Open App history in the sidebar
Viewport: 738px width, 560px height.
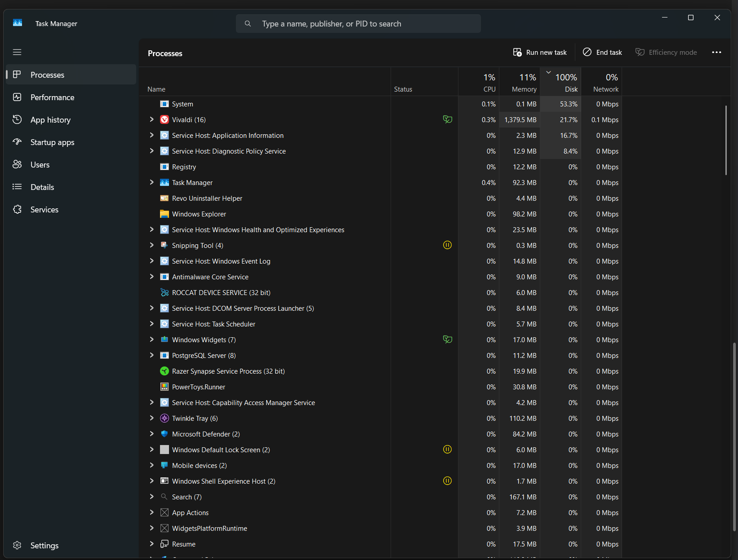[71, 119]
